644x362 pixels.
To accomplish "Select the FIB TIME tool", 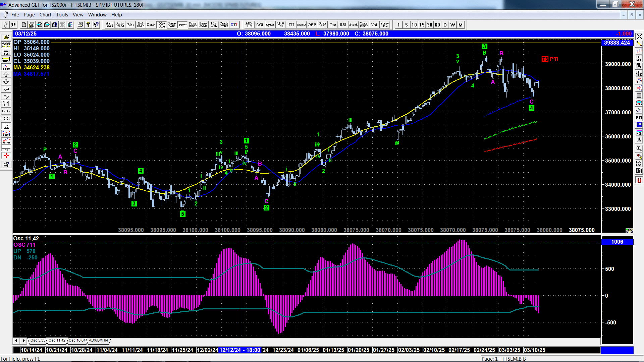I will coord(639,73).
